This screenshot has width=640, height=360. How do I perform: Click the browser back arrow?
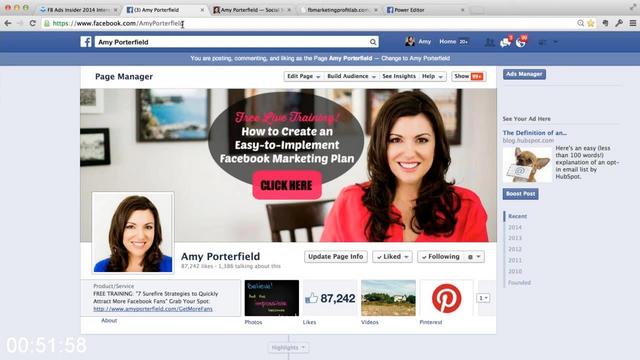coord(8,24)
